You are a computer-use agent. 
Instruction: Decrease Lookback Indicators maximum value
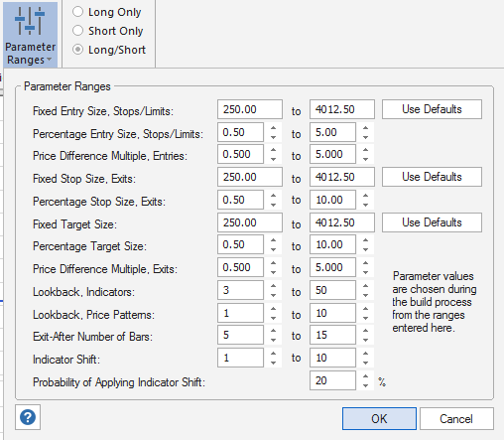tap(365, 295)
